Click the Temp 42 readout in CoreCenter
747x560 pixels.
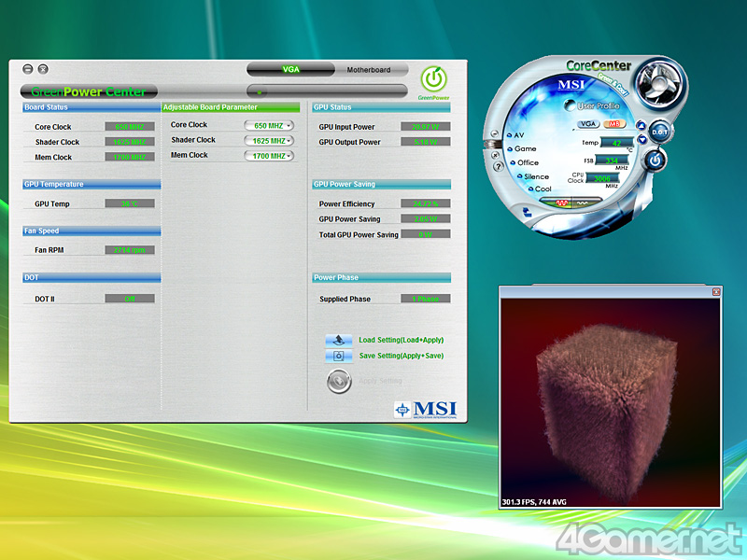(617, 143)
